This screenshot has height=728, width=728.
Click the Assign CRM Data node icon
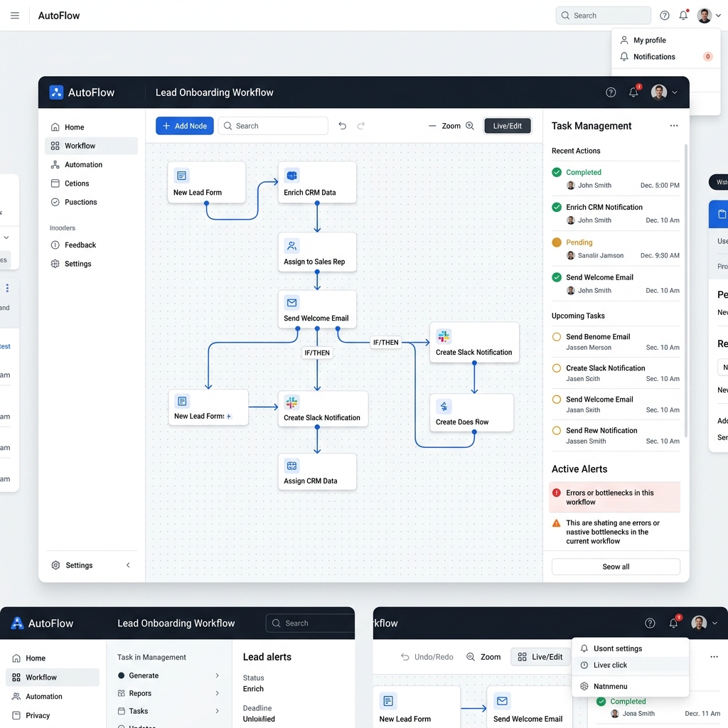coord(291,466)
